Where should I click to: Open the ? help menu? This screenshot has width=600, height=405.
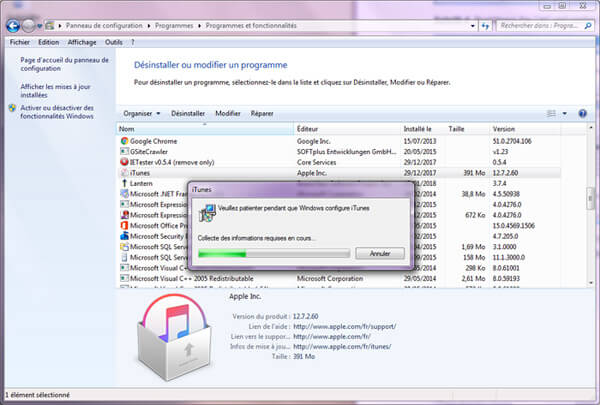[x=133, y=42]
